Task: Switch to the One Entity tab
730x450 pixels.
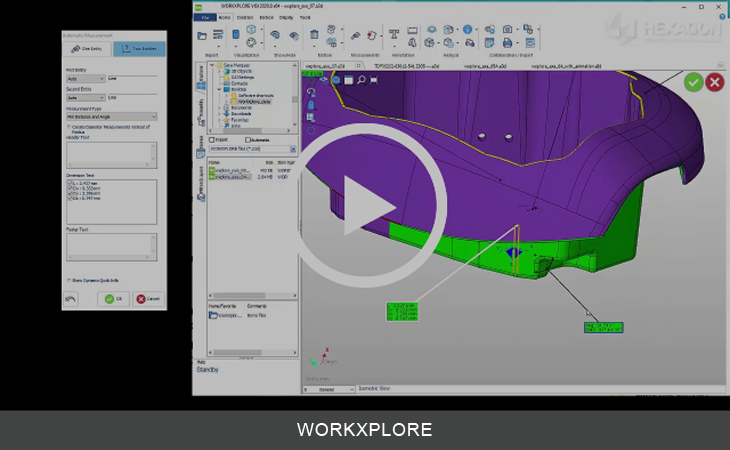Action: pyautogui.click(x=88, y=49)
